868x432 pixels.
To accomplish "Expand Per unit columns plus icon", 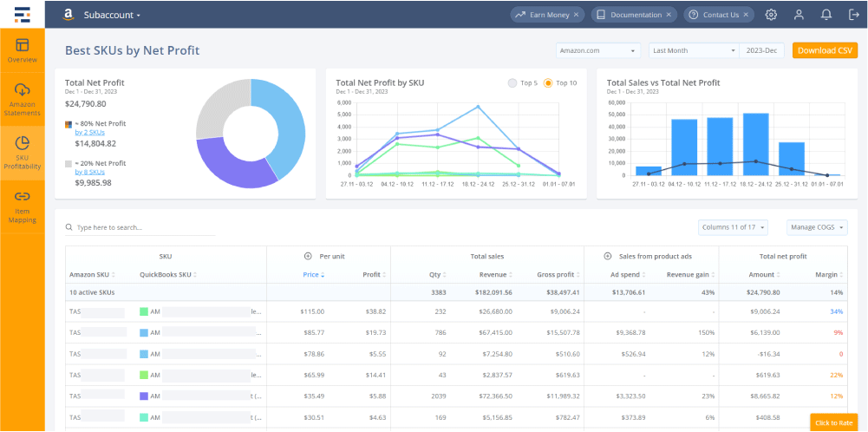I will tap(307, 257).
